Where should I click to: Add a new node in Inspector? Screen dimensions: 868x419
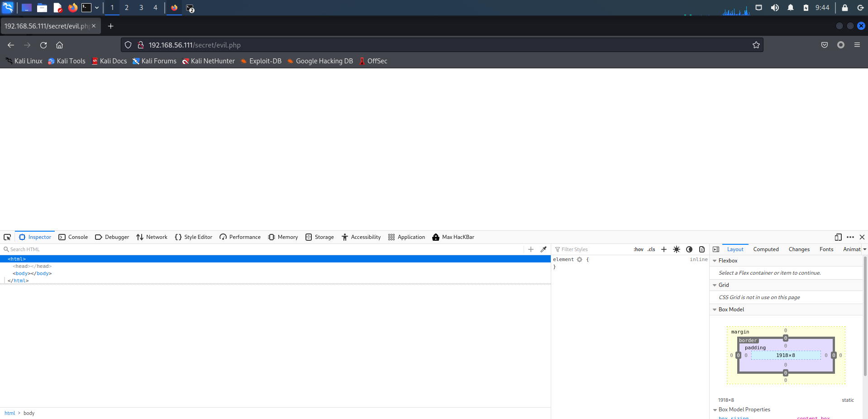click(x=531, y=249)
